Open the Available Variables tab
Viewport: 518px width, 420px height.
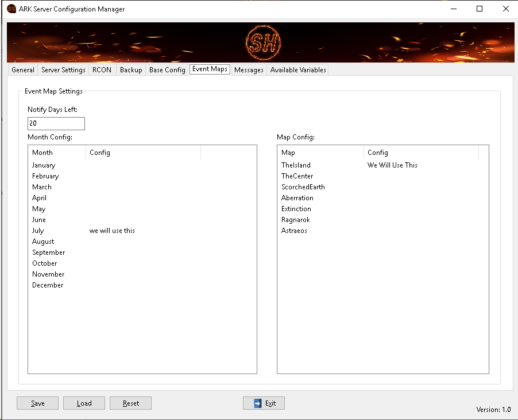[298, 70]
